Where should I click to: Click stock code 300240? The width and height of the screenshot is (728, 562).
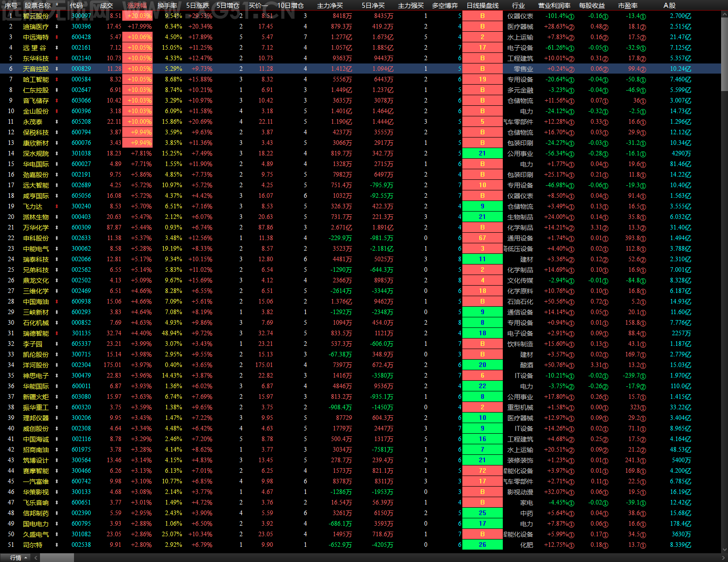[x=81, y=206]
